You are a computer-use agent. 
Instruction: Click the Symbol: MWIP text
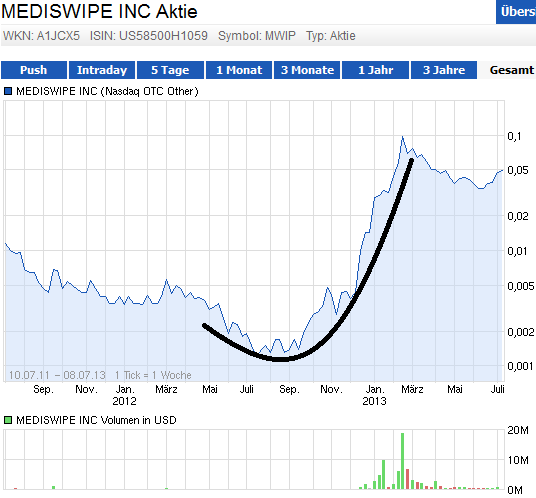(257, 36)
